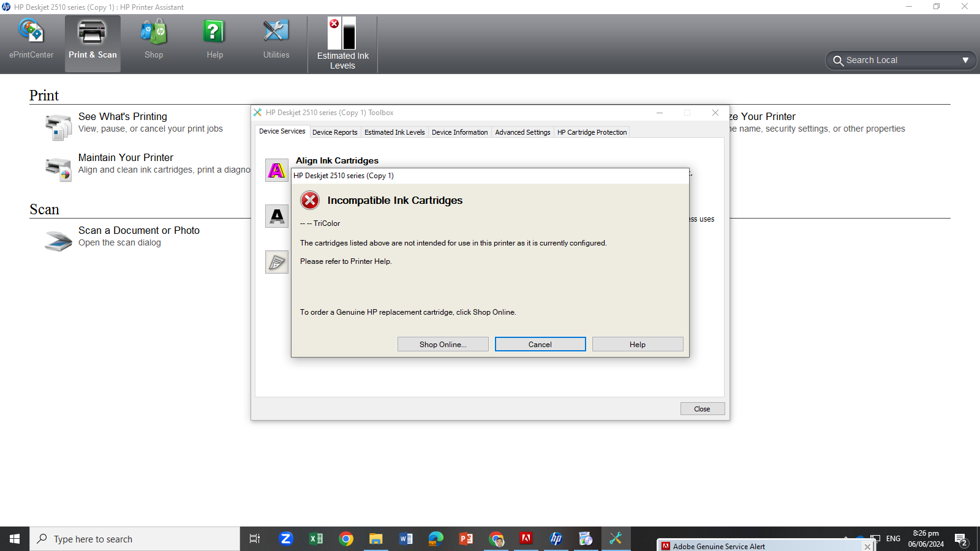Expand the Search Local dropdown arrow
This screenshot has height=551, width=980.
(965, 61)
